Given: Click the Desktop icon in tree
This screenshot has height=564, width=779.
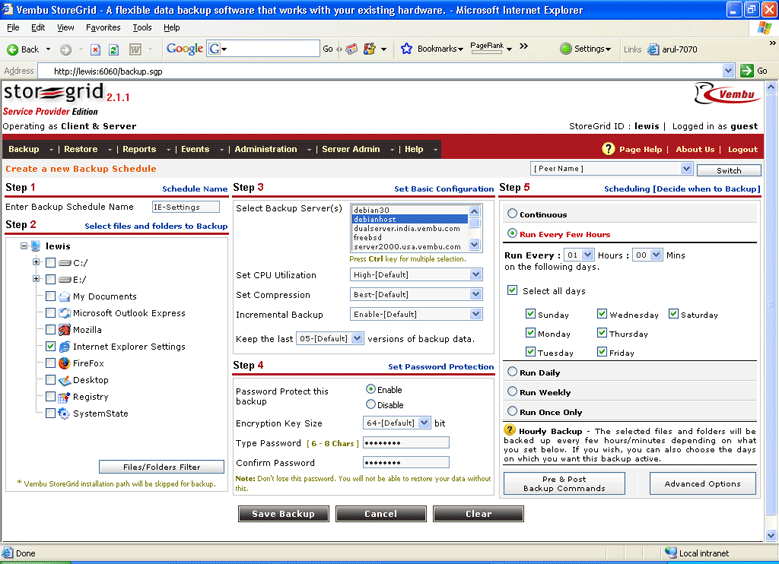Looking at the screenshot, I should [64, 380].
